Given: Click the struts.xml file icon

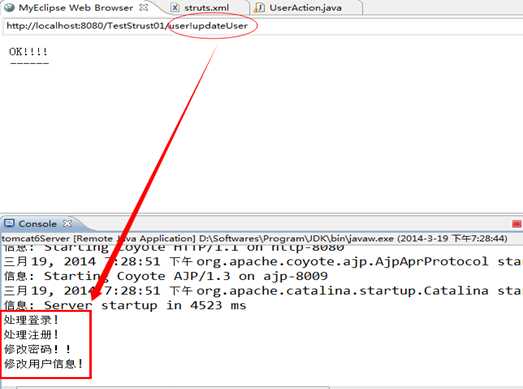Looking at the screenshot, I should pos(175,8).
